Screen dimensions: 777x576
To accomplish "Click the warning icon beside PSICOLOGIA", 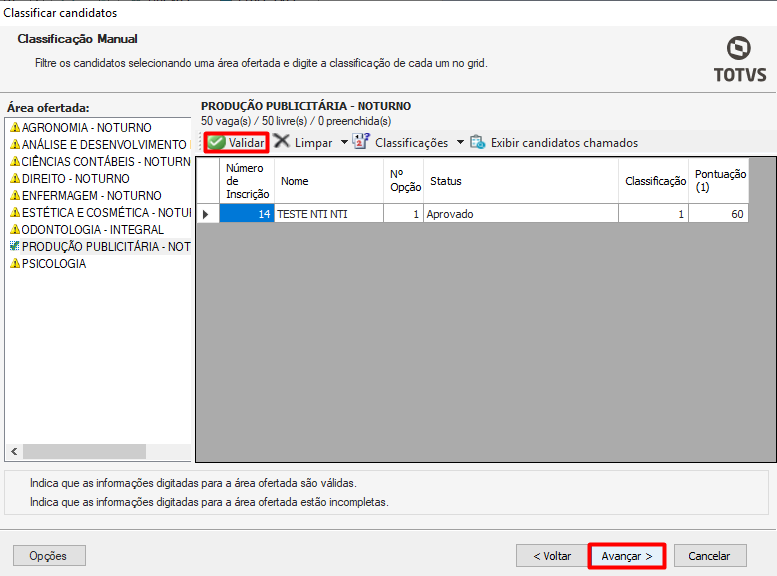I will pyautogui.click(x=14, y=264).
